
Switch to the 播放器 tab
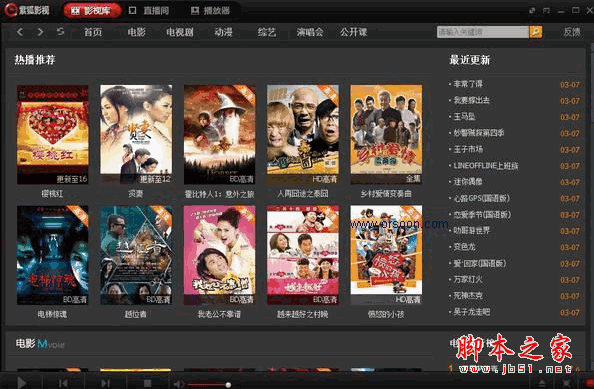[x=210, y=11]
